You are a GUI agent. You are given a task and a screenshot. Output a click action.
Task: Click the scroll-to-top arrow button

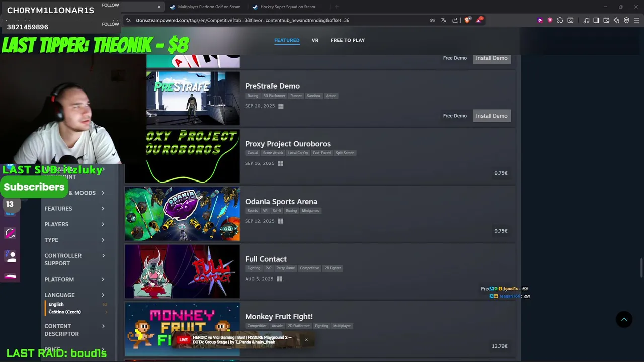[x=624, y=319]
